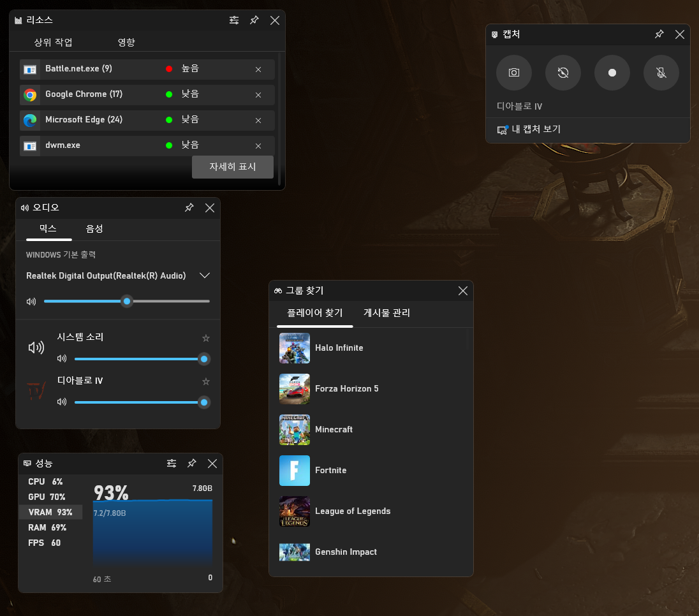699x616 pixels.
Task: Show the VRAM 93% graph
Action: click(50, 512)
